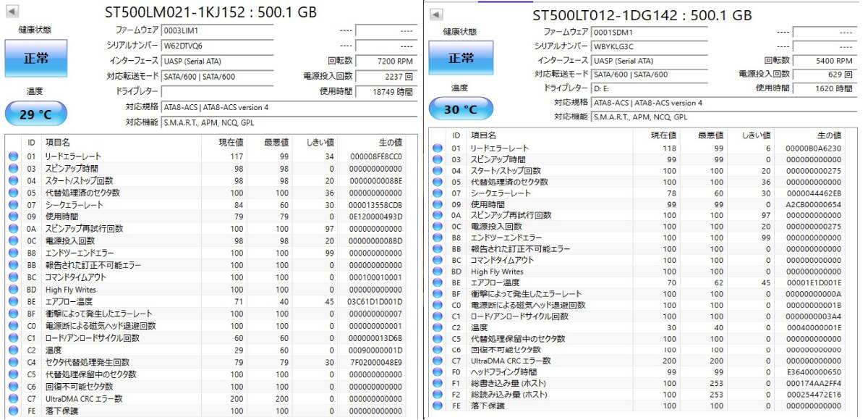This screenshot has width=868, height=420.
Task: Click the usage hours field 1620 時間
Action: (825, 88)
